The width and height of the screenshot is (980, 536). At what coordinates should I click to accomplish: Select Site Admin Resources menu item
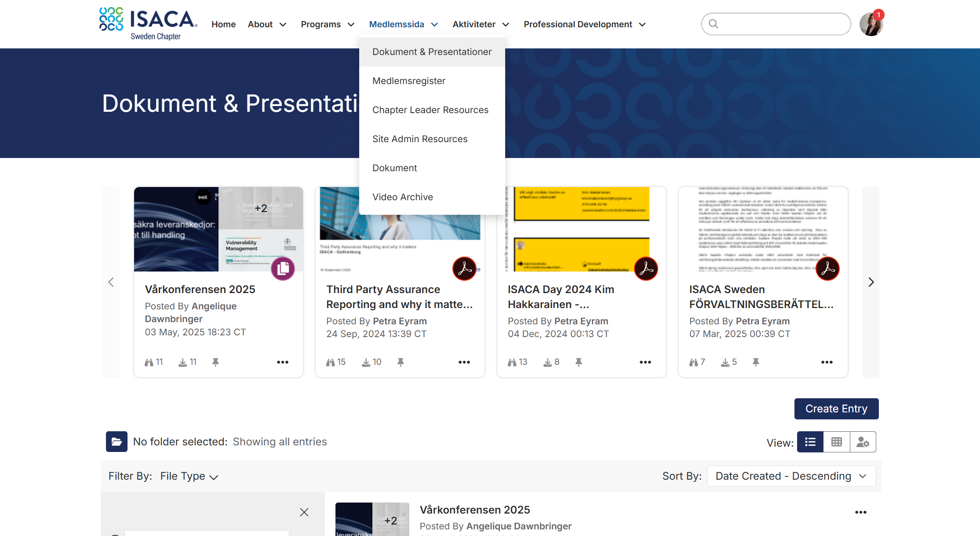click(432, 139)
